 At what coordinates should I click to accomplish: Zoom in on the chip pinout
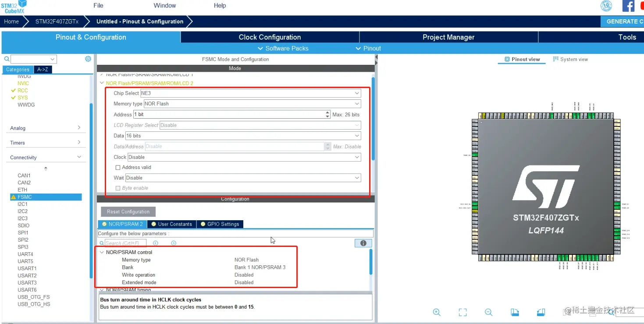coord(437,312)
